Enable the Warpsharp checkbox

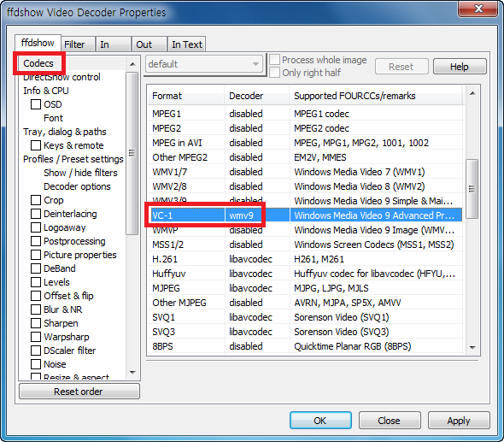coord(36,337)
